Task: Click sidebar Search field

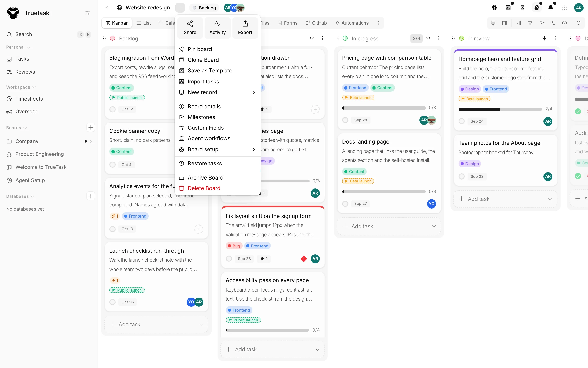Action: (x=49, y=34)
